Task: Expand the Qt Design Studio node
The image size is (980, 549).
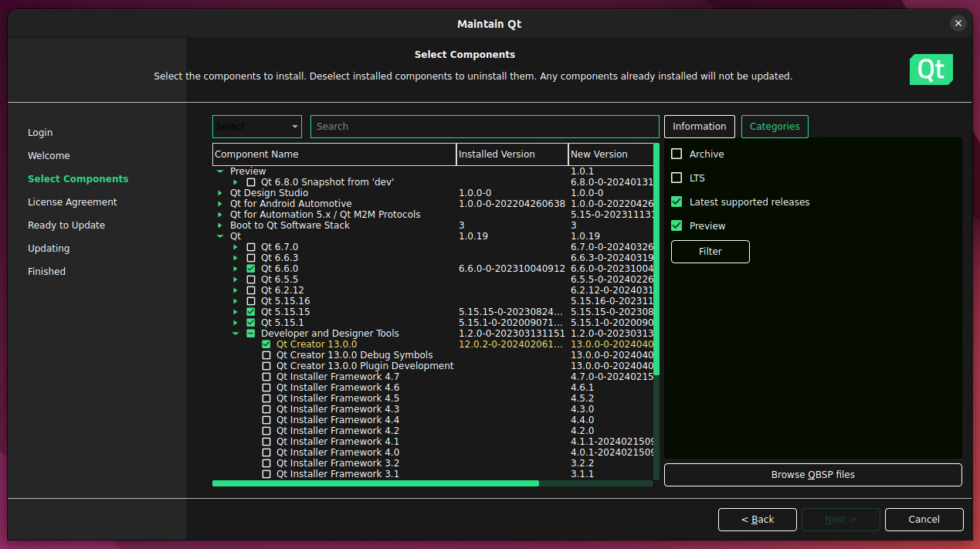Action: point(220,193)
